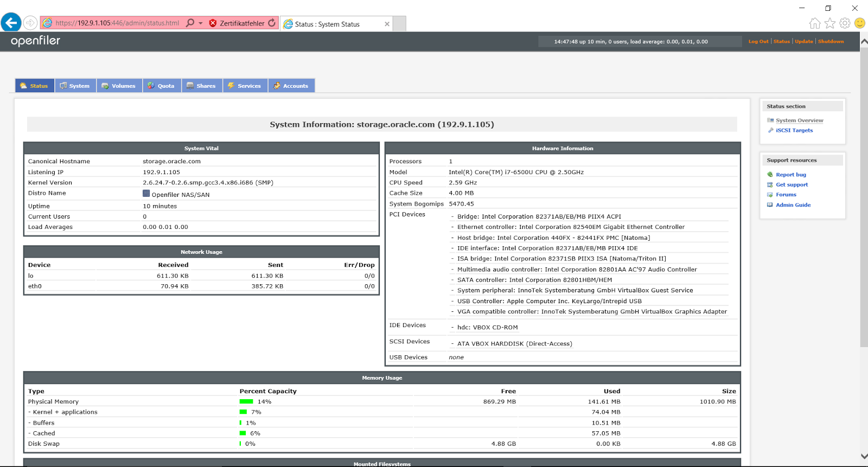
Task: Select the Status tab
Action: [x=35, y=86]
